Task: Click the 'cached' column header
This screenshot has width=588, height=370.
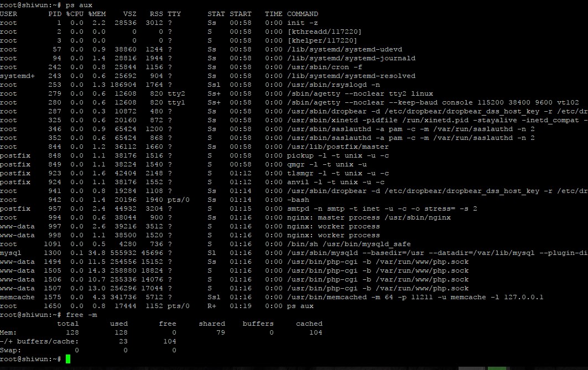Action: click(309, 324)
